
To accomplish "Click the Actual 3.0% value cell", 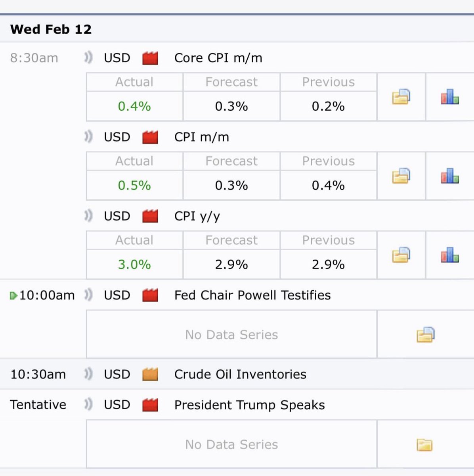I will click(x=134, y=264).
